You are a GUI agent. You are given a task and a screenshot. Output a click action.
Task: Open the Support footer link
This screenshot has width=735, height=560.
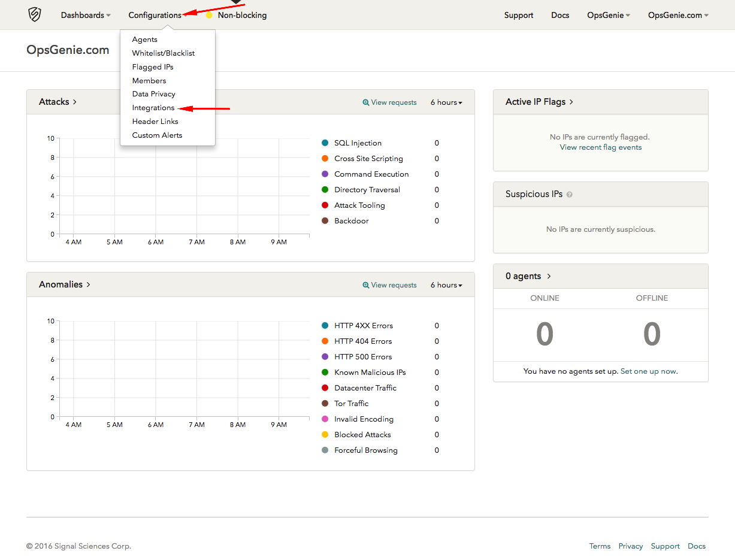pos(665,546)
